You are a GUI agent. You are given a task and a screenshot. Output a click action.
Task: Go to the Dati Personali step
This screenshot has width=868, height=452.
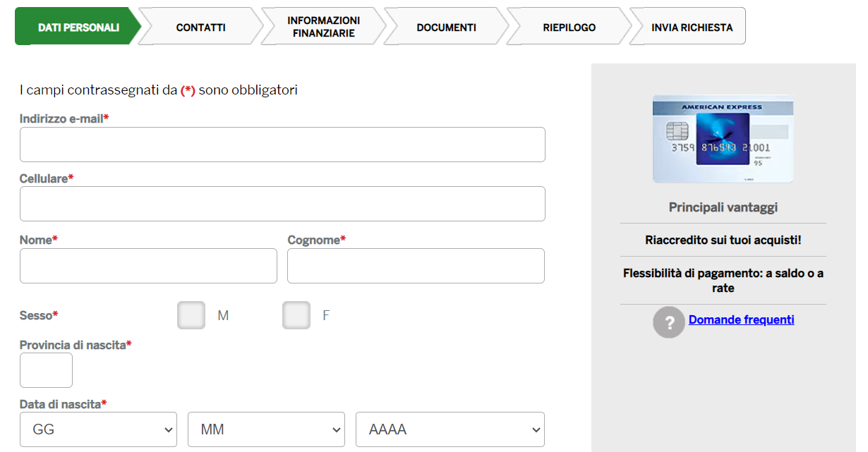[78, 28]
